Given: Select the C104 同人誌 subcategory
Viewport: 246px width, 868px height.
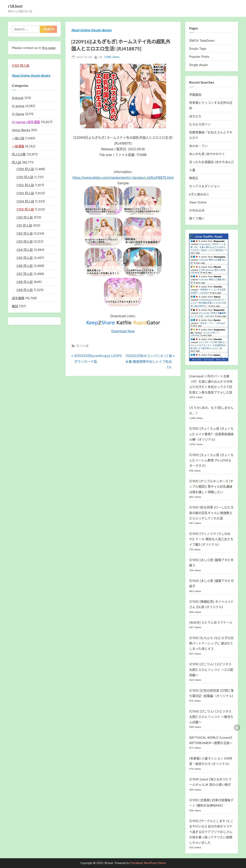Looking at the screenshot, I should tap(25, 201).
